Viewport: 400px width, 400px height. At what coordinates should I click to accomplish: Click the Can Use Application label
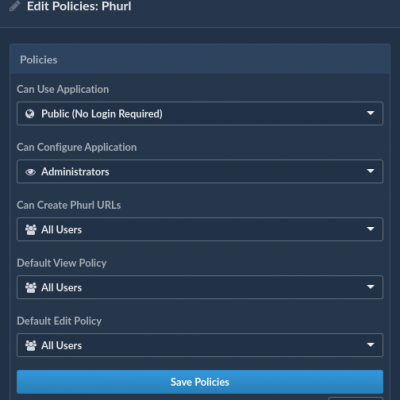click(x=63, y=89)
